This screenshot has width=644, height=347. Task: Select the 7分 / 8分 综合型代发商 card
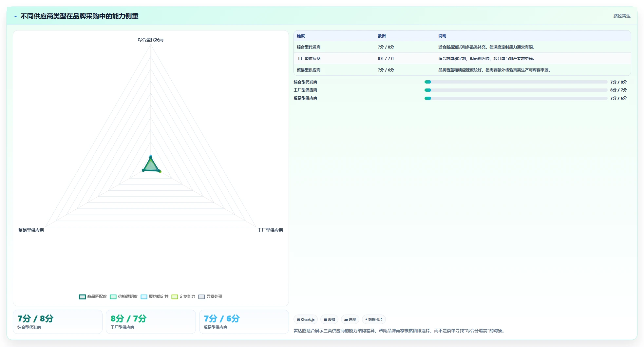(58, 322)
